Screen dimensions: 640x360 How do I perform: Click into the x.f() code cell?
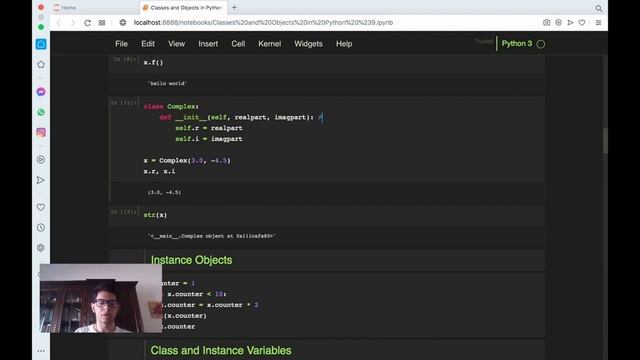pyautogui.click(x=343, y=63)
